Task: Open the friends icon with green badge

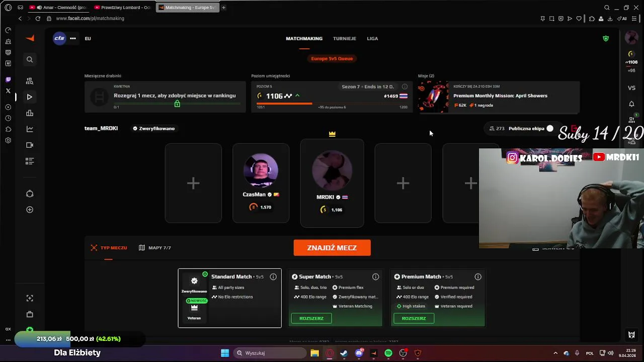Action: click(632, 120)
